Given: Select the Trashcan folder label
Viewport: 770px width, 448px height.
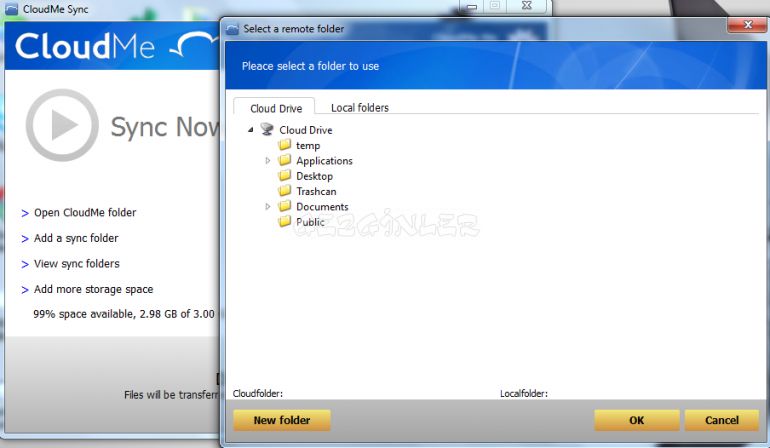Looking at the screenshot, I should [316, 191].
